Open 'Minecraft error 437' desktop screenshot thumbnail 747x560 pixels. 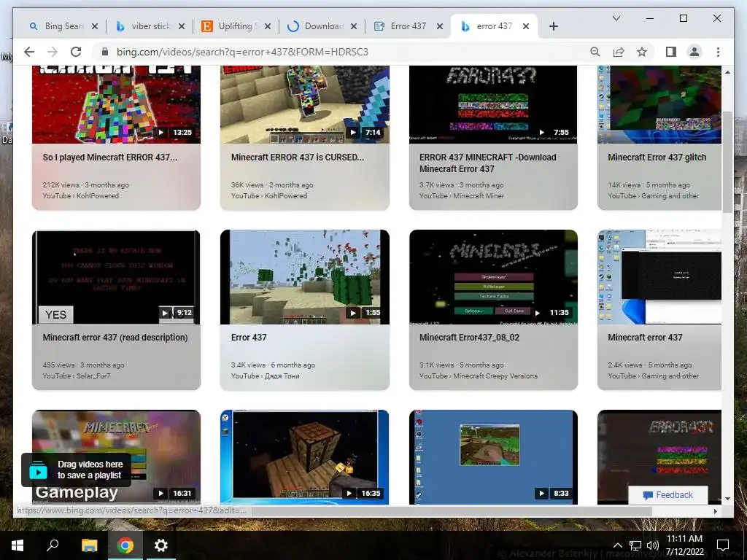pos(659,277)
